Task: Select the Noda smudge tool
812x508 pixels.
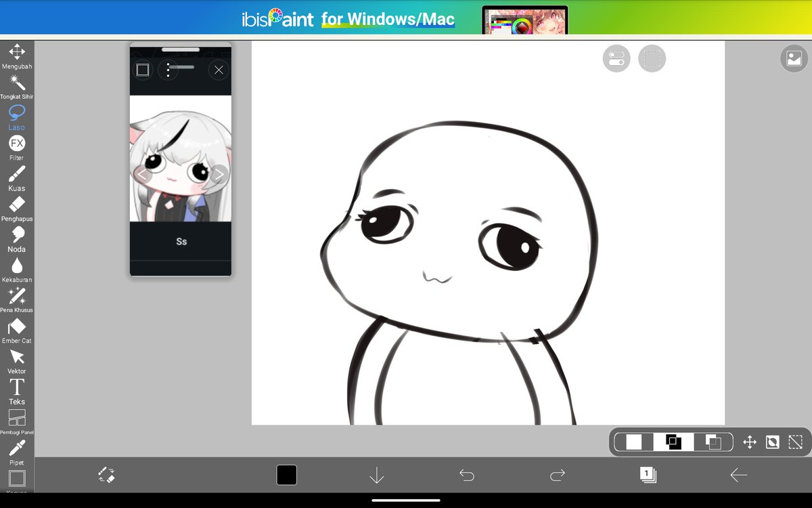Action: coord(17,239)
